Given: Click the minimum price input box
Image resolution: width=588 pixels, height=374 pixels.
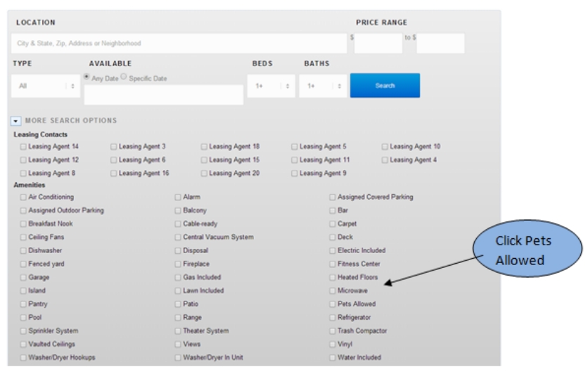Looking at the screenshot, I should click(378, 44).
